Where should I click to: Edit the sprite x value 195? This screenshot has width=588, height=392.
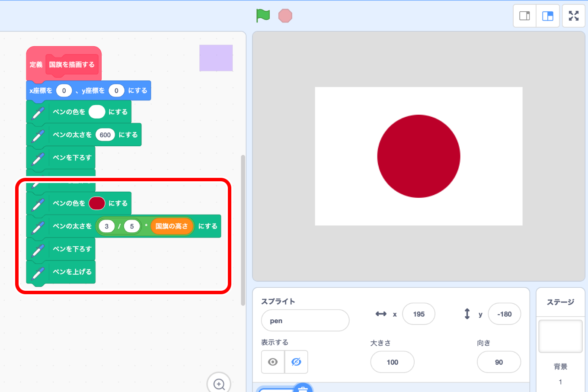(x=419, y=314)
